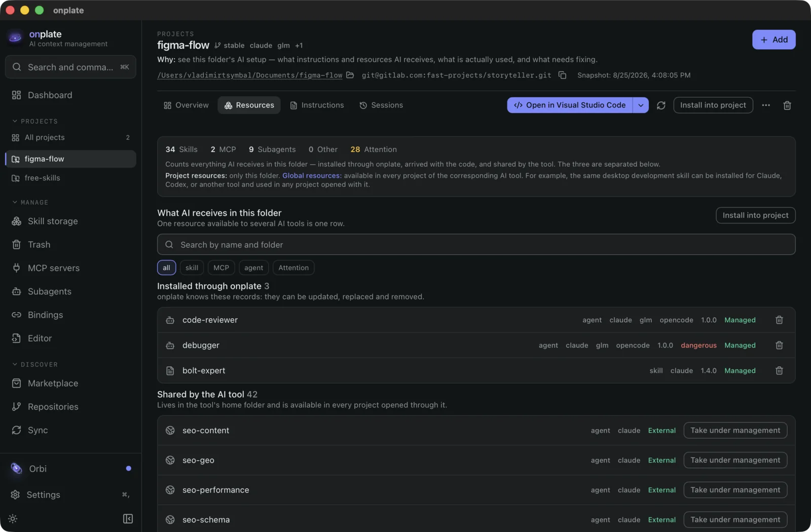Delete the debugger resource
This screenshot has width=811, height=532.
coord(780,346)
